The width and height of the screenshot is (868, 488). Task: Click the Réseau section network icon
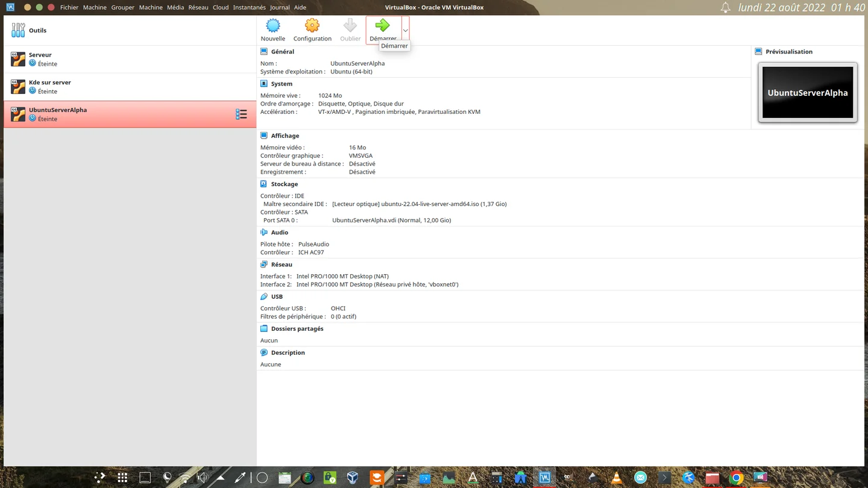264,264
